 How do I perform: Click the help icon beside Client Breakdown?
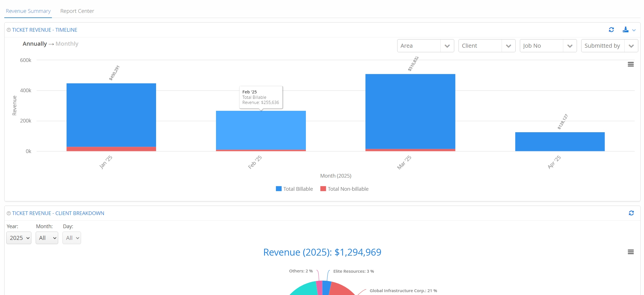tap(9, 213)
